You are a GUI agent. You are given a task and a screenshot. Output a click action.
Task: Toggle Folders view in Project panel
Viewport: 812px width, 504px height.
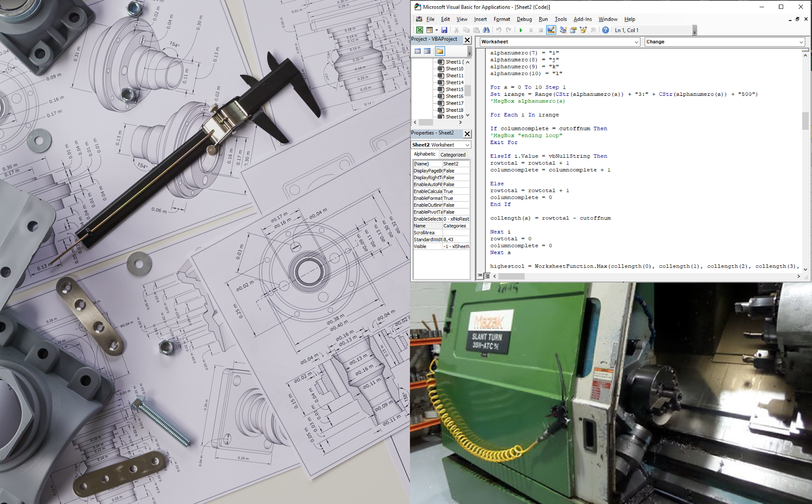440,51
